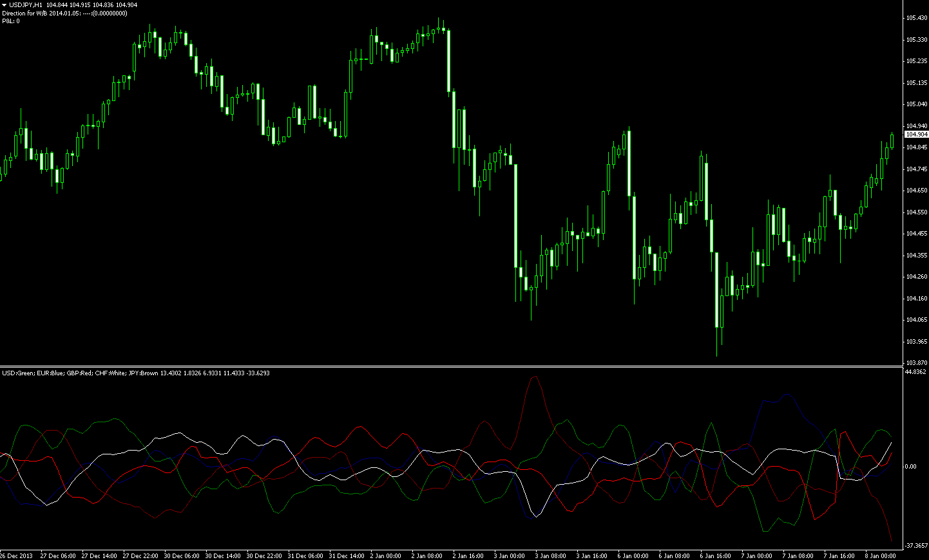The height and width of the screenshot is (560, 929).
Task: Click the 31 Dec 06:00 time label
Action: click(305, 555)
